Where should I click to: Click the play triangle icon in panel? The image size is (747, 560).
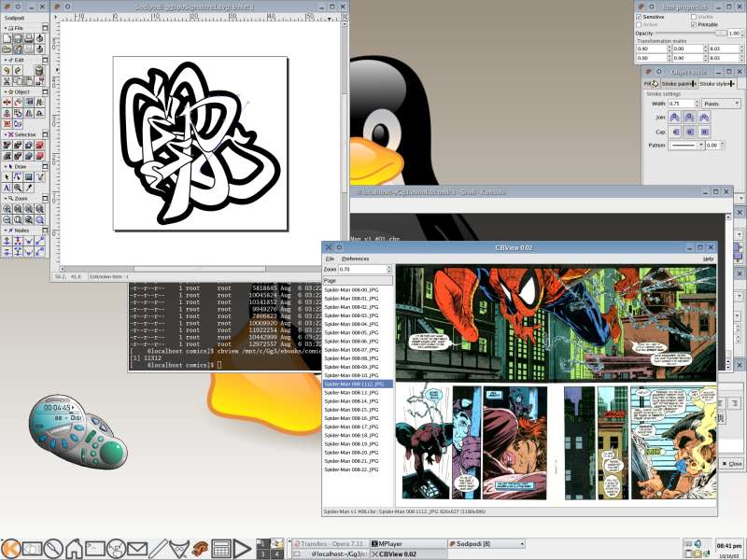(x=242, y=549)
